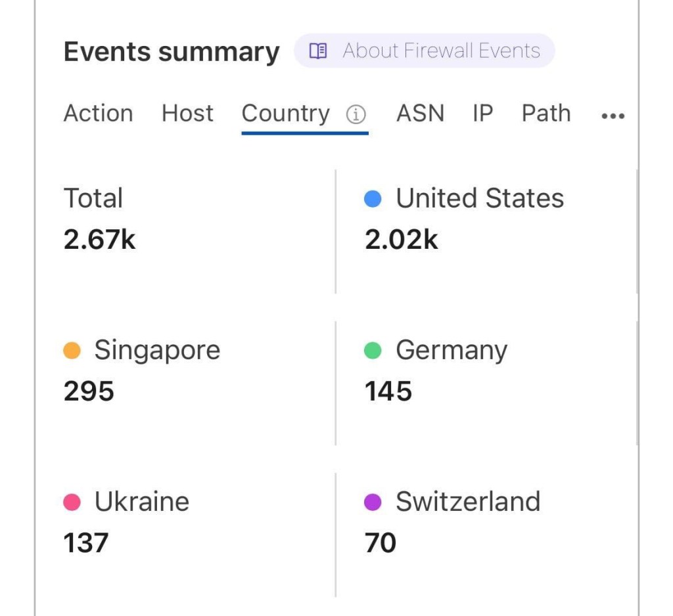
Task: Open the About Firewall Events link text
Action: [441, 51]
